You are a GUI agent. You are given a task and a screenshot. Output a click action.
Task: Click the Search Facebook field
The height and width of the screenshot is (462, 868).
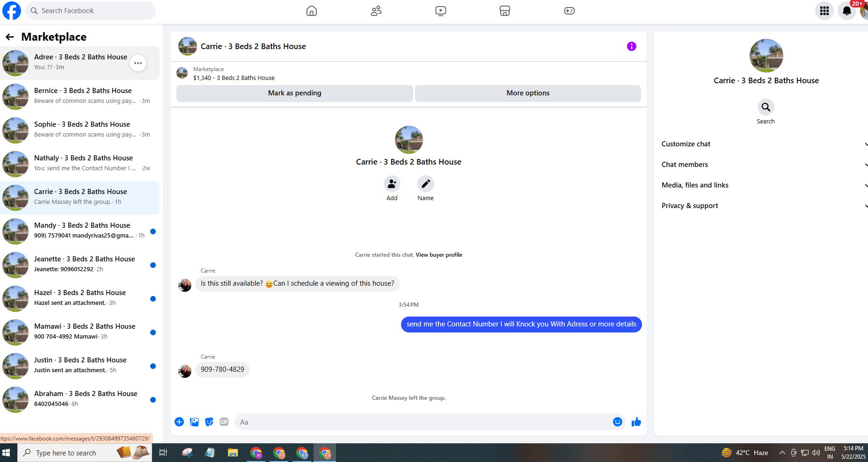click(90, 11)
